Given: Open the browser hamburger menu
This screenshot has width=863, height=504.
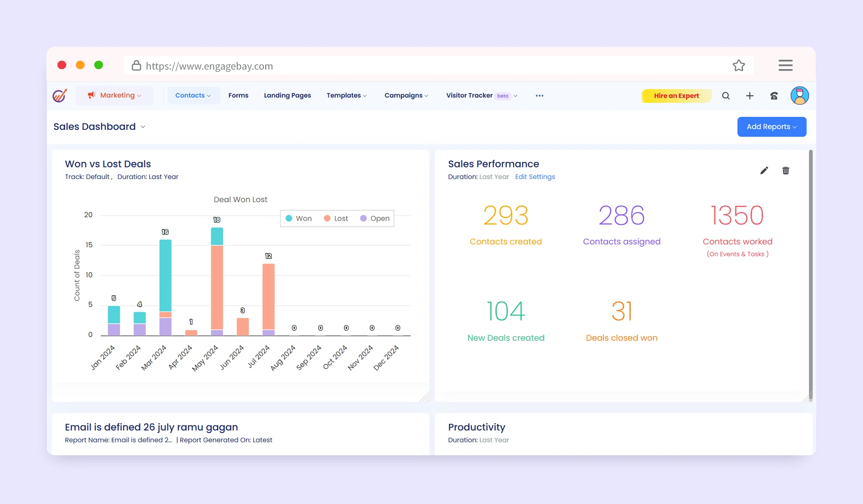Looking at the screenshot, I should [785, 65].
